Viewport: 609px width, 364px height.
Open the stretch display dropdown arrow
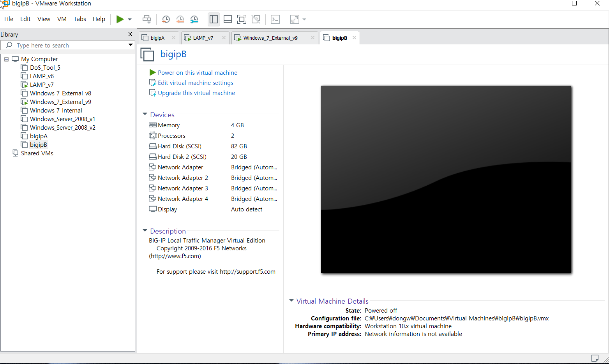(x=304, y=19)
